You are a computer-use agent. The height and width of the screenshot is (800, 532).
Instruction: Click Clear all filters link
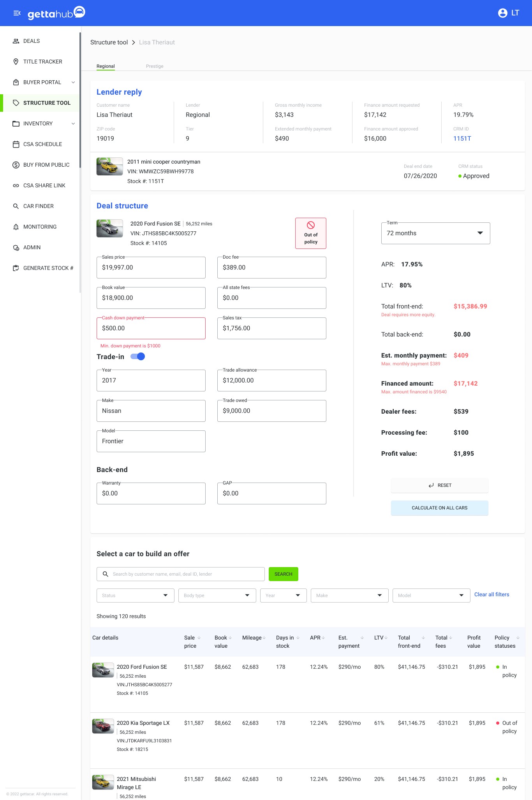click(x=492, y=594)
